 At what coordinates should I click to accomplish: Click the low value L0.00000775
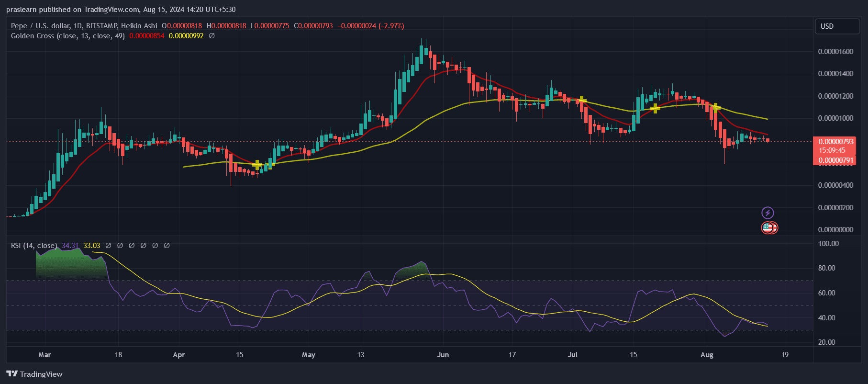coord(270,26)
